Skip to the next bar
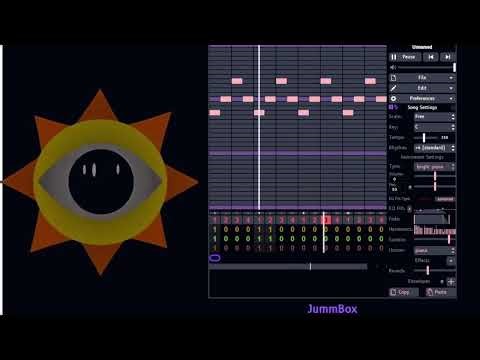The image size is (480, 360). tap(448, 57)
